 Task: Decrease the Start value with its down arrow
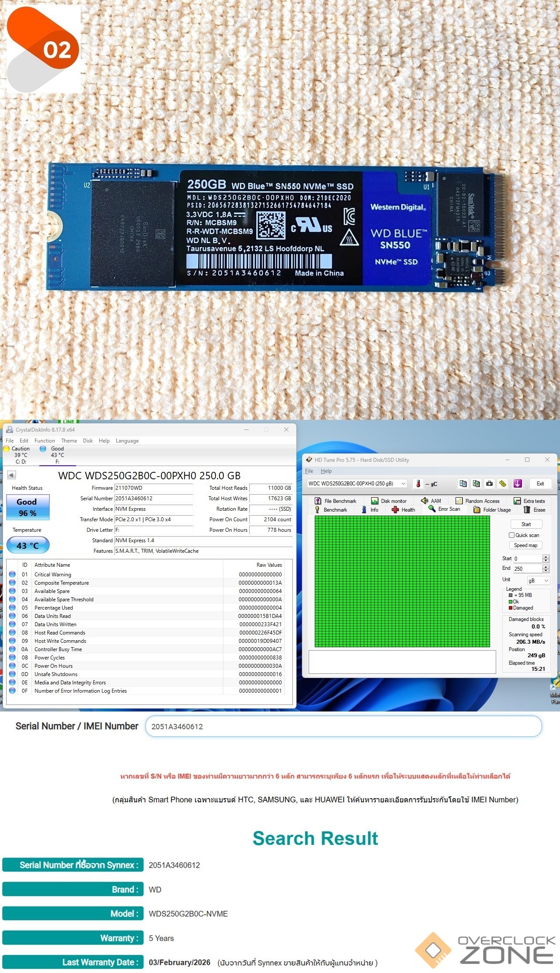[x=546, y=561]
